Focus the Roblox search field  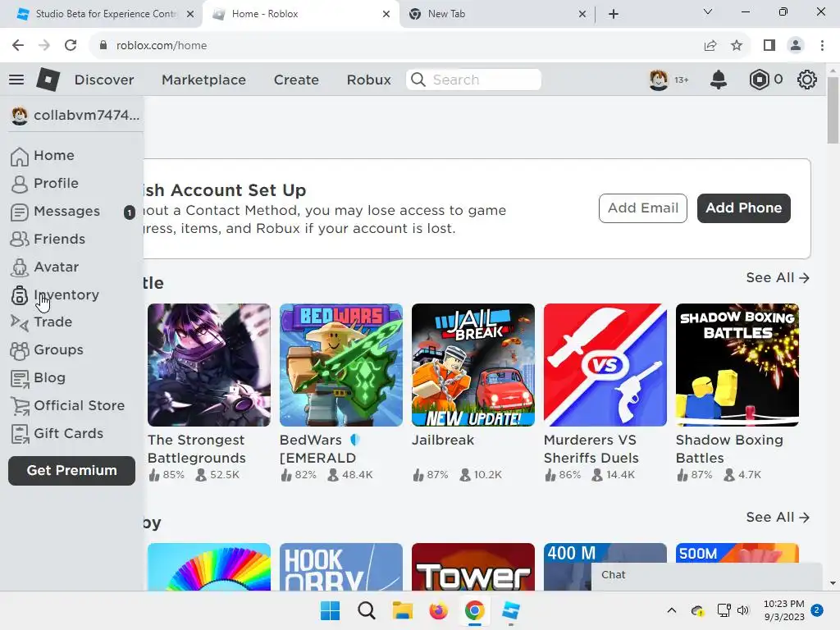click(473, 80)
